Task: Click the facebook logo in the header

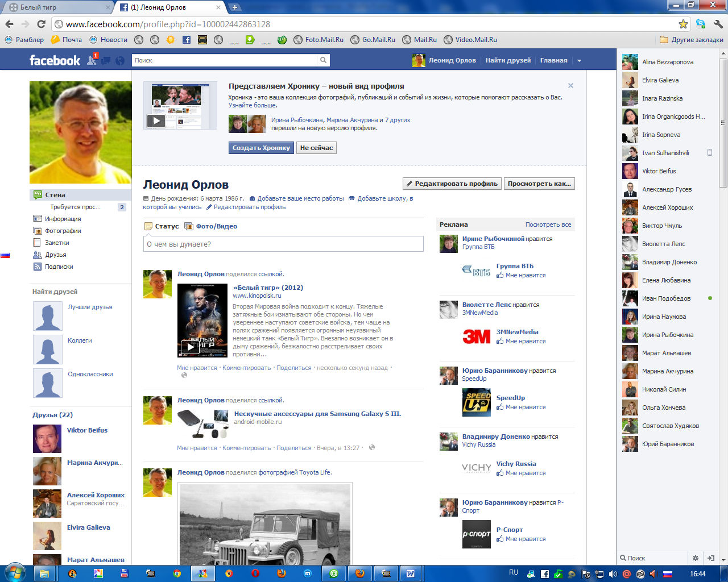Action: [55, 60]
